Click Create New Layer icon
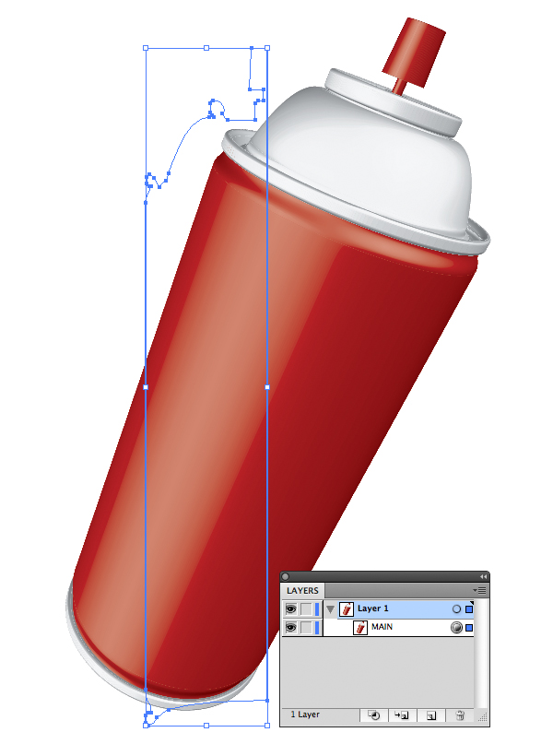 [430, 715]
